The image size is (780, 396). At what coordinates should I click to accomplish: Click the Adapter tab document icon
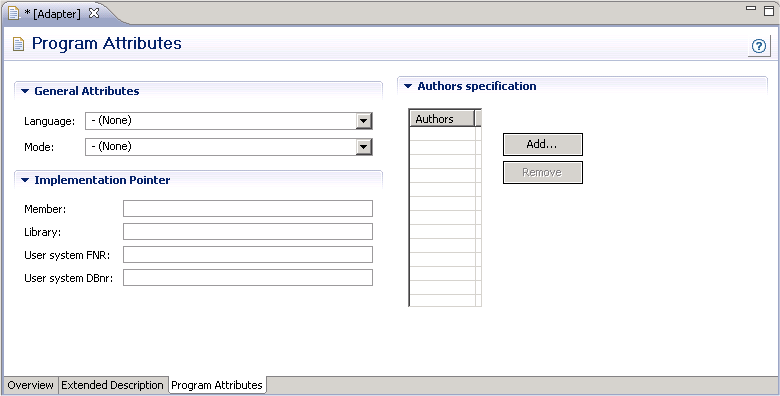tap(13, 13)
